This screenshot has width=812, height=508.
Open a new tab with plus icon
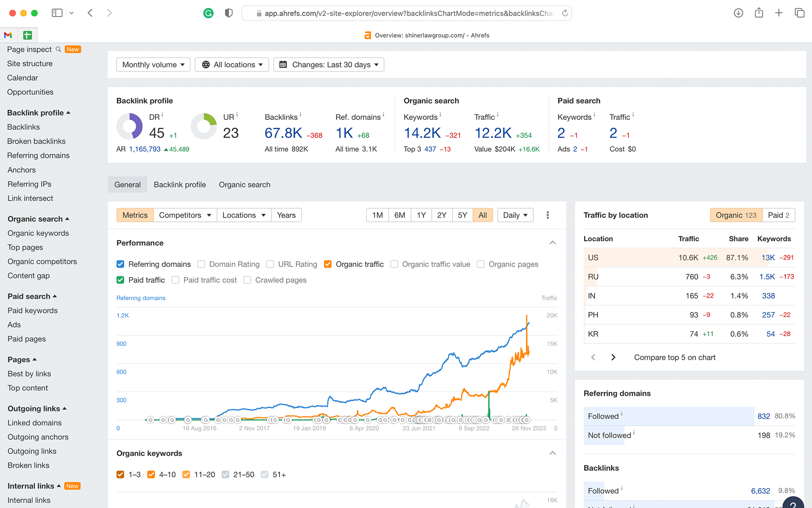[x=779, y=13]
